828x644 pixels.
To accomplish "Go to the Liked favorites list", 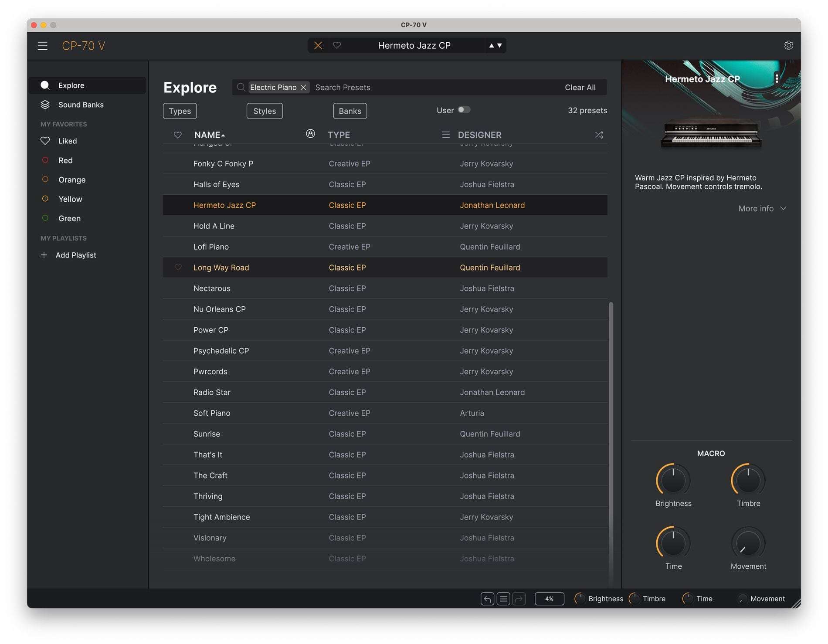I will click(68, 141).
